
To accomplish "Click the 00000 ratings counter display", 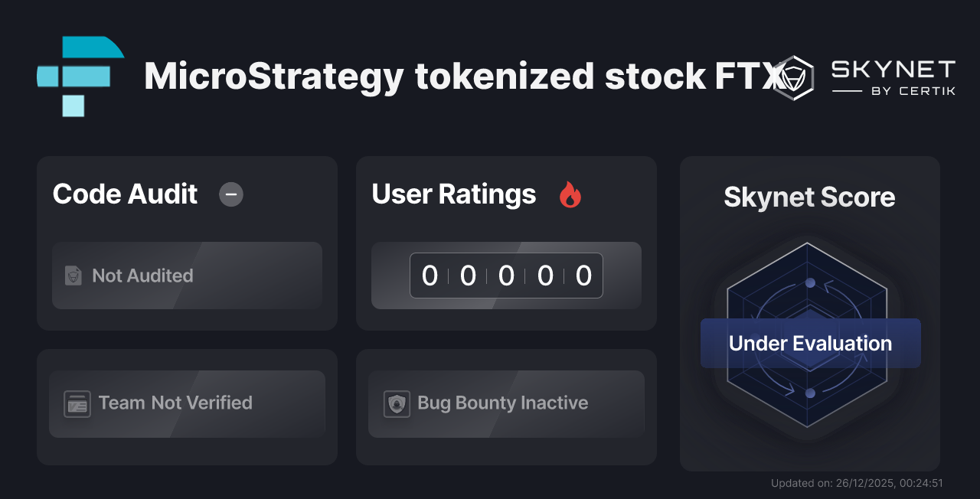I will coord(506,276).
